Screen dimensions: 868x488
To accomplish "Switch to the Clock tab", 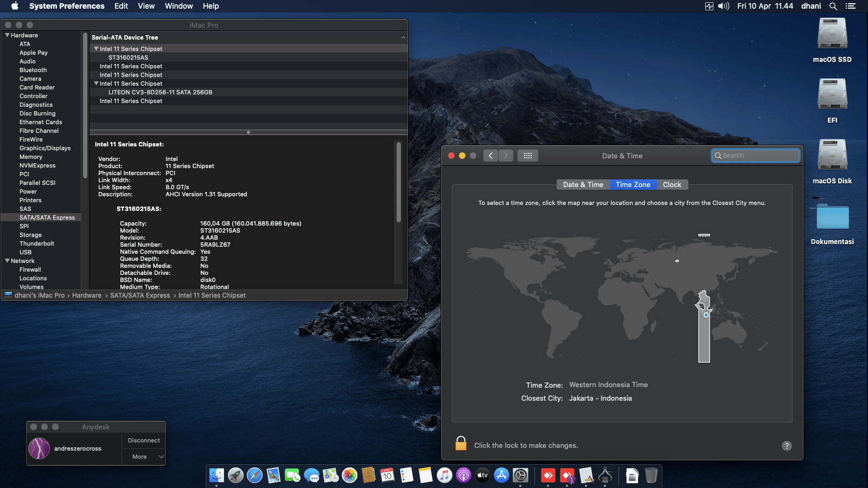I will [x=672, y=184].
